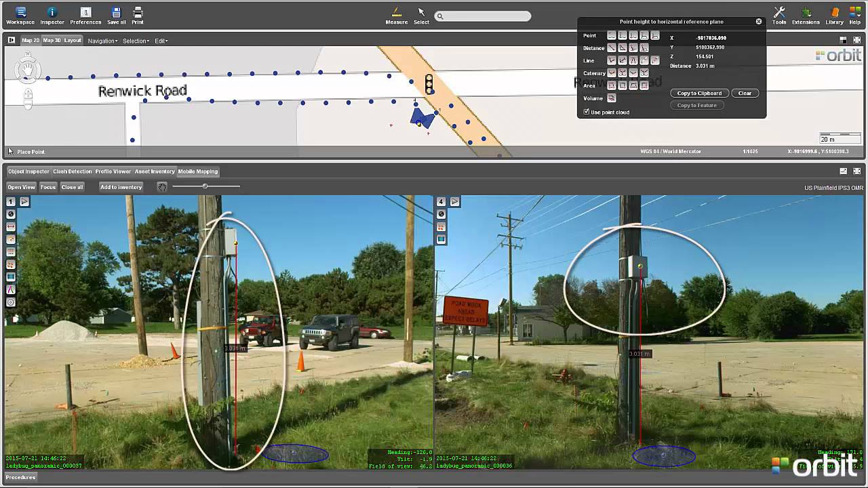
Task: Expand the Navigation dropdown menu
Action: [x=102, y=41]
